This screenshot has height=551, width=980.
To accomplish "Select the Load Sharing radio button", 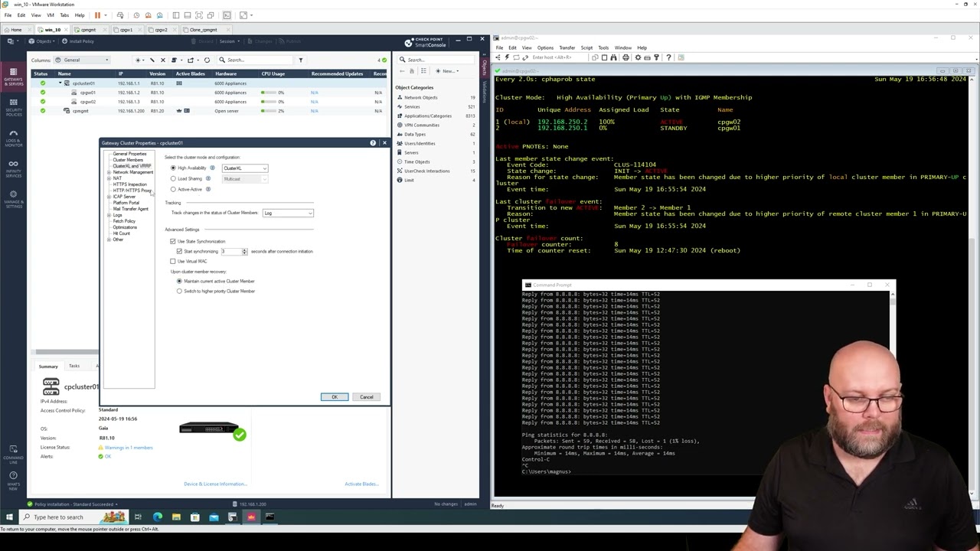I will tap(173, 178).
